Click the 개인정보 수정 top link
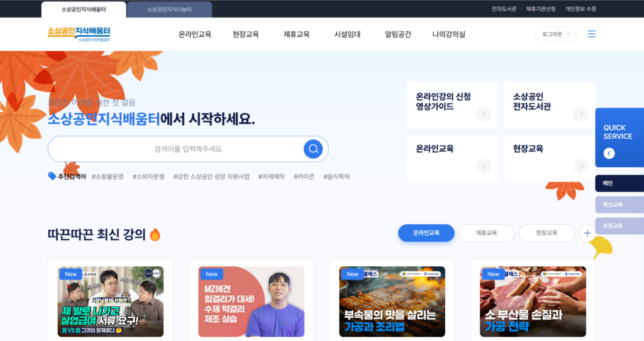 [x=580, y=9]
